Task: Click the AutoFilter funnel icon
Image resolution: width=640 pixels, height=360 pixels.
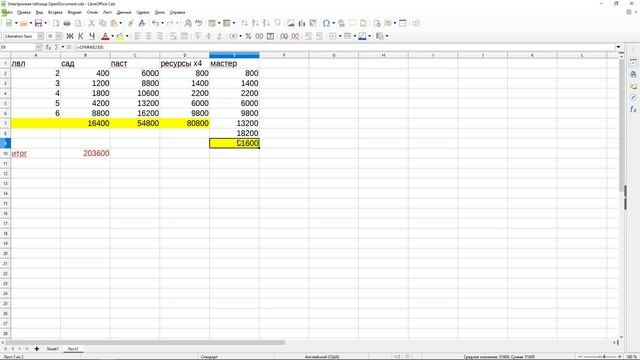Action: pos(277,23)
